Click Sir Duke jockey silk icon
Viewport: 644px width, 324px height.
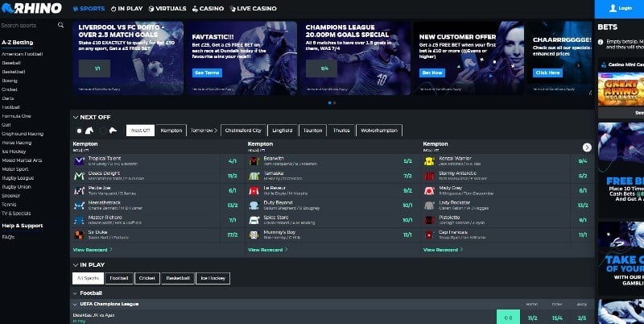[79, 235]
